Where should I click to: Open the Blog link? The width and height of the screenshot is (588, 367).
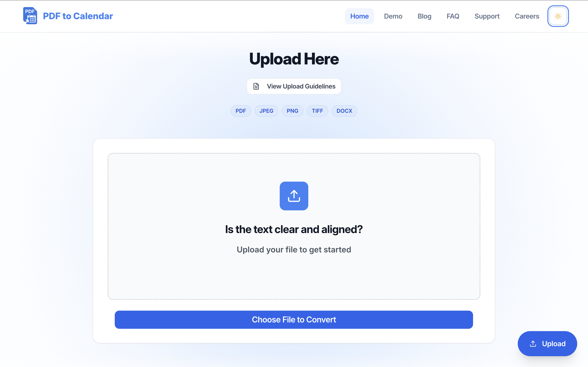coord(424,16)
